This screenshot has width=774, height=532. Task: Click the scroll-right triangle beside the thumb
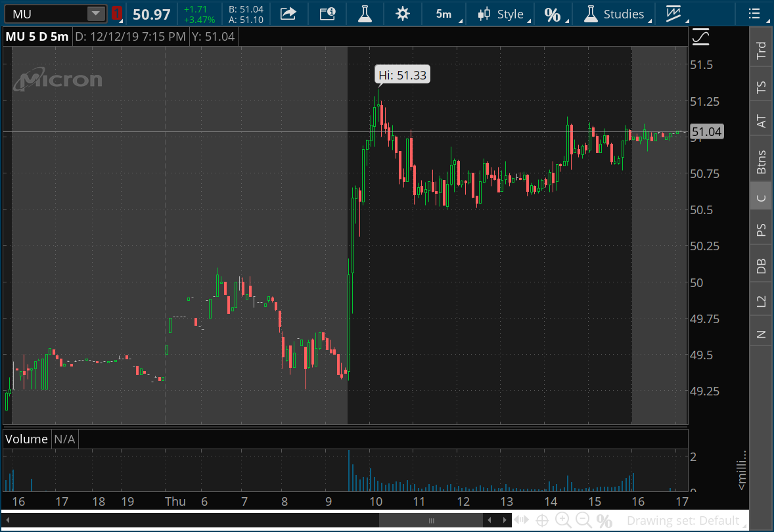click(505, 520)
